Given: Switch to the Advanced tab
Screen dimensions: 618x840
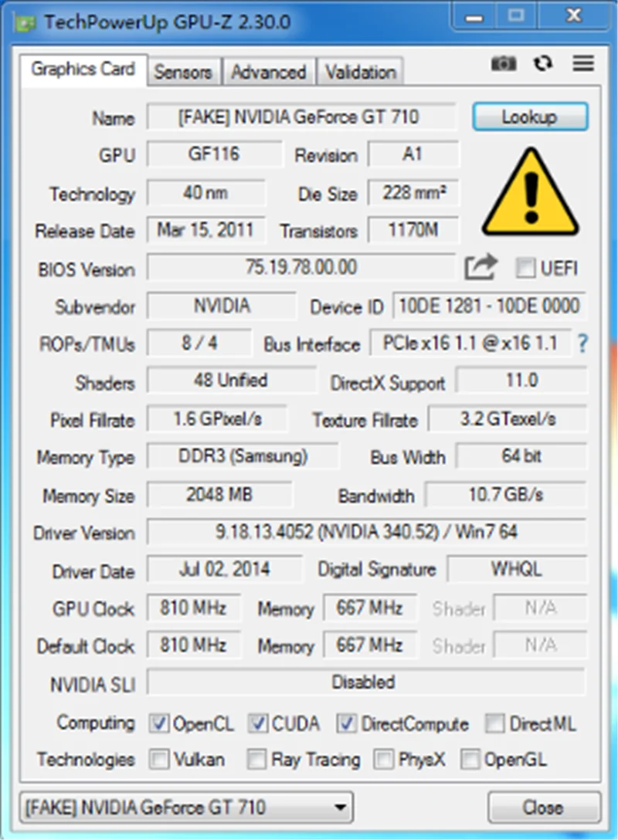Looking at the screenshot, I should coord(269,72).
